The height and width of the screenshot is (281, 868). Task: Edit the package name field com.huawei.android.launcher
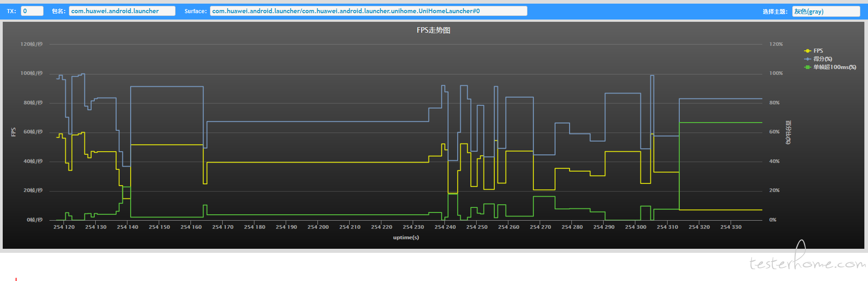coord(122,11)
